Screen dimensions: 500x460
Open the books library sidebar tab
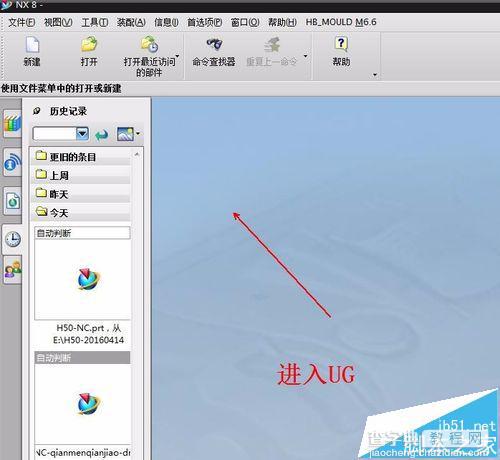point(12,123)
